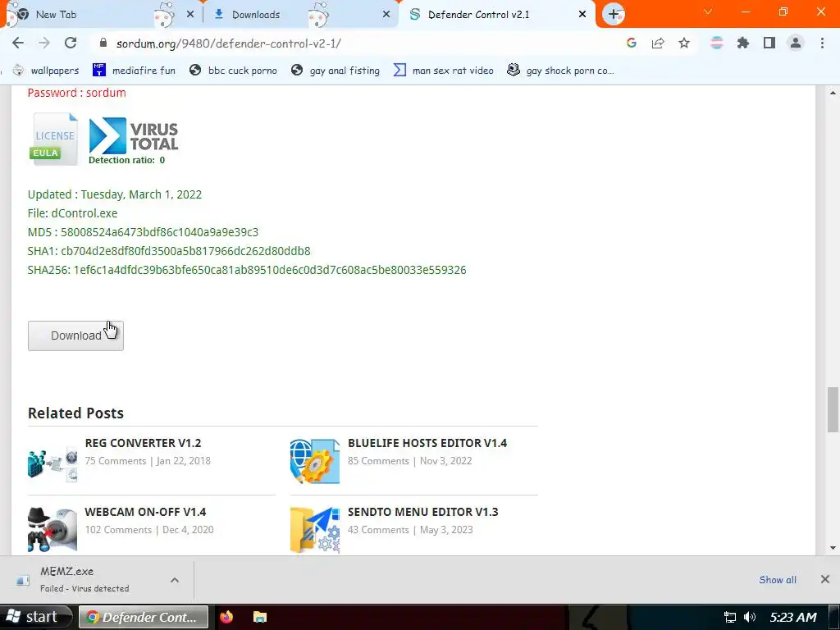
Task: Go back using the browser back arrow
Action: pos(18,43)
